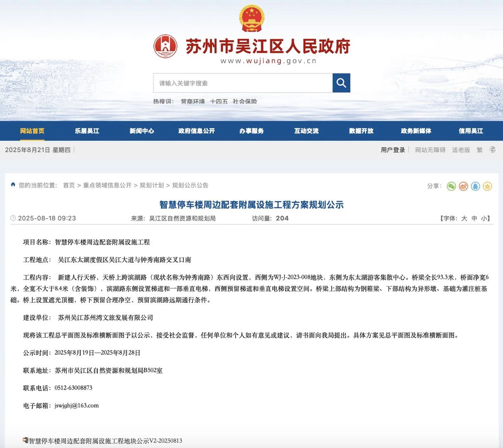
Task: Click the source text 吴江区自然资源和规划局
Action: (182, 218)
